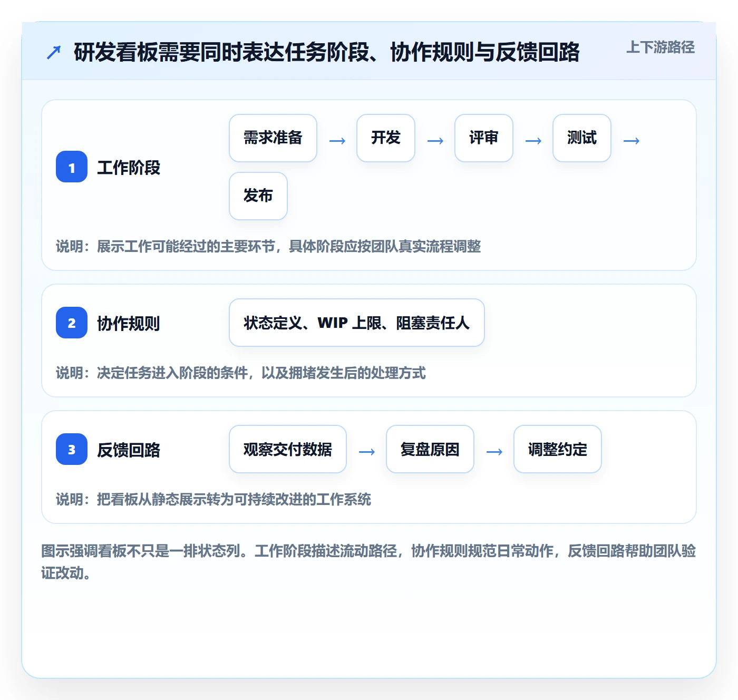Click the diagonal arrow icon beside the title

point(54,52)
